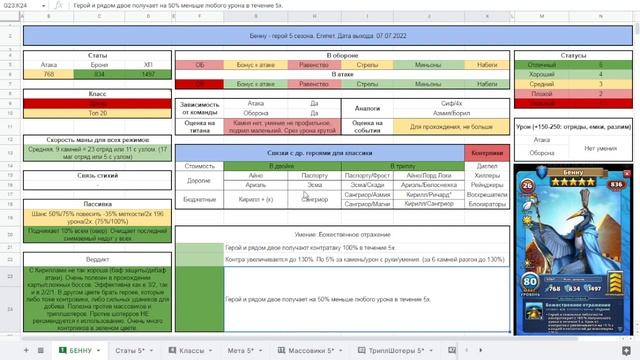The image size is (640, 360).
Task: Select the Паспорту/Фрост cell
Action: pos(367,176)
